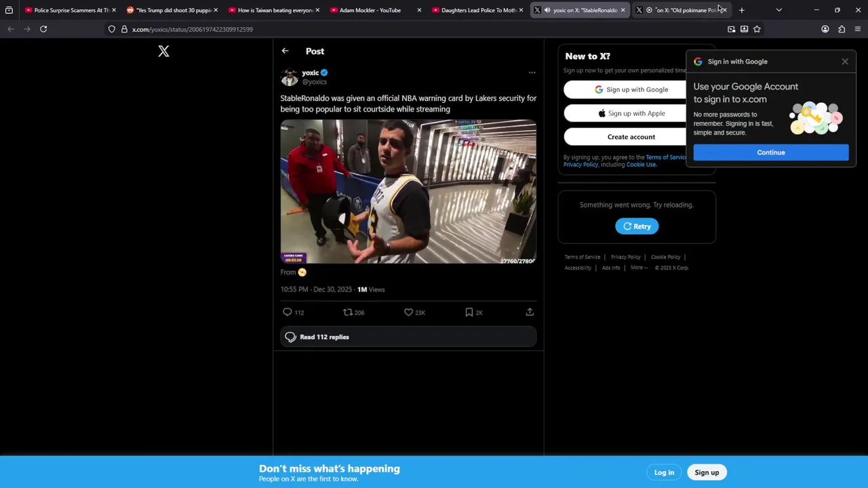Reload the current page

coord(43,29)
